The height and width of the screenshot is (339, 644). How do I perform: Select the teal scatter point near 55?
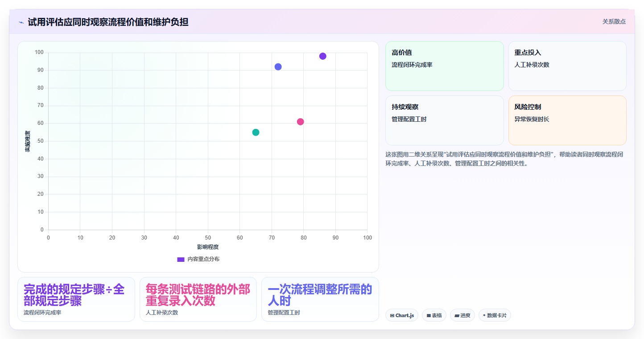click(x=256, y=132)
